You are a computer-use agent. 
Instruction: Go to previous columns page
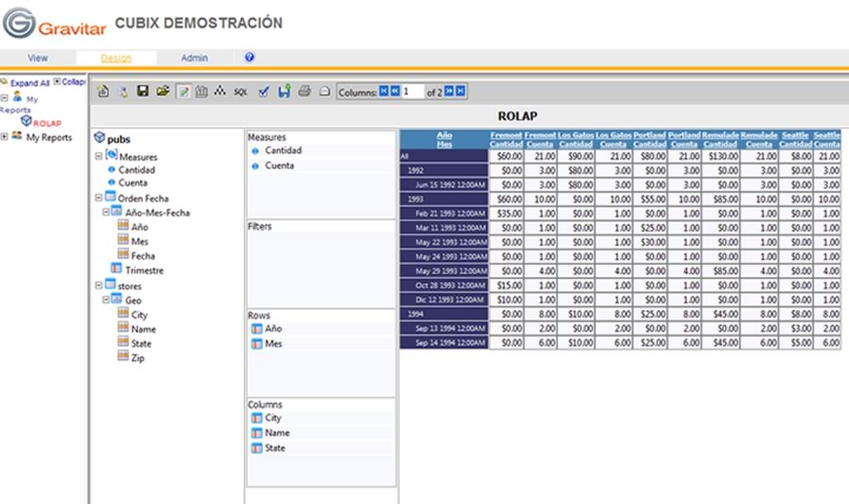click(395, 91)
